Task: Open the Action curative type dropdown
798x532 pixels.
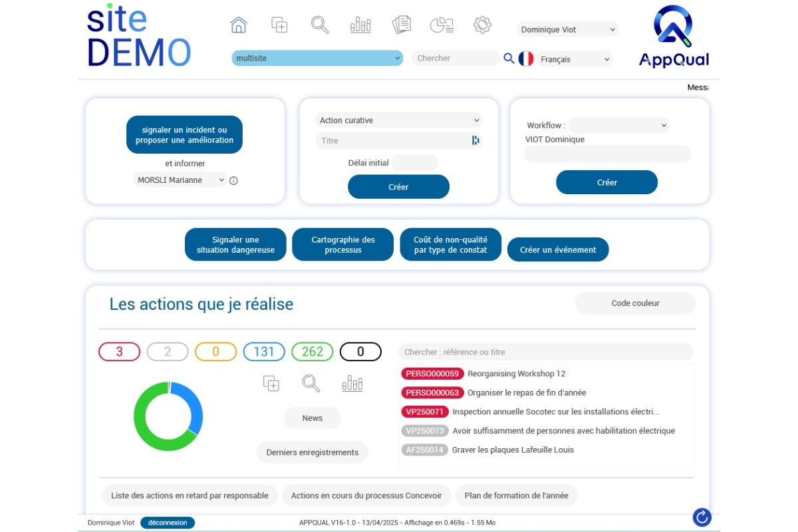Action: pyautogui.click(x=398, y=120)
